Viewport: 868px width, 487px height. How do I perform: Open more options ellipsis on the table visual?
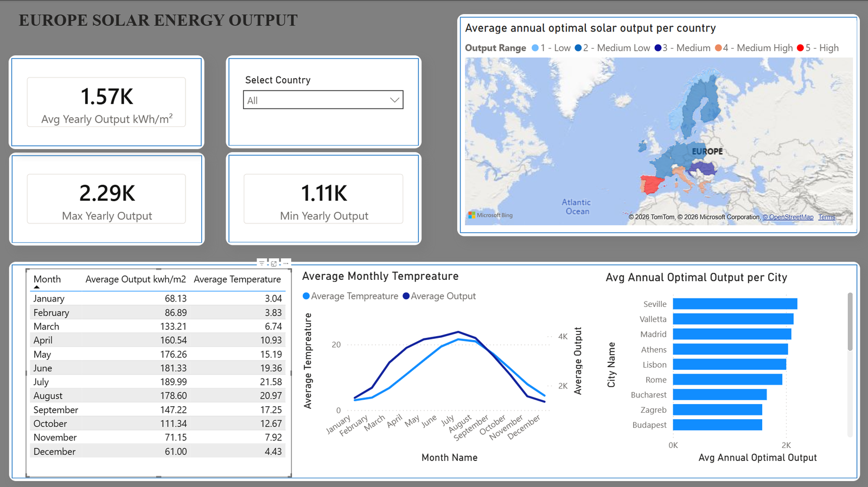click(x=286, y=264)
